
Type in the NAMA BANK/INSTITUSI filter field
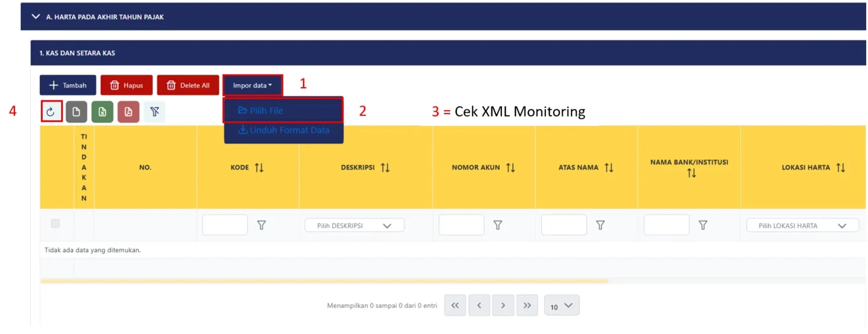666,225
